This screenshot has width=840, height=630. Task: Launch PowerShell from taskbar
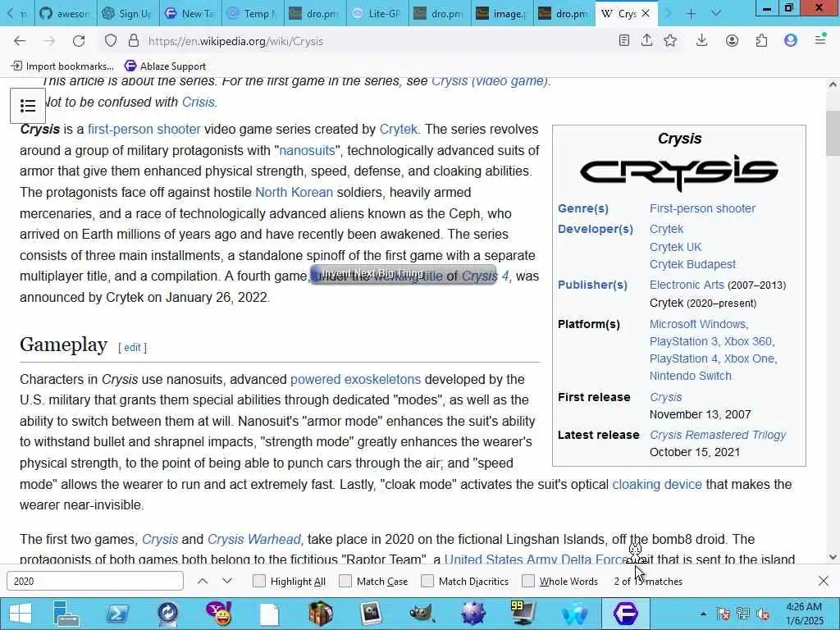point(116,614)
